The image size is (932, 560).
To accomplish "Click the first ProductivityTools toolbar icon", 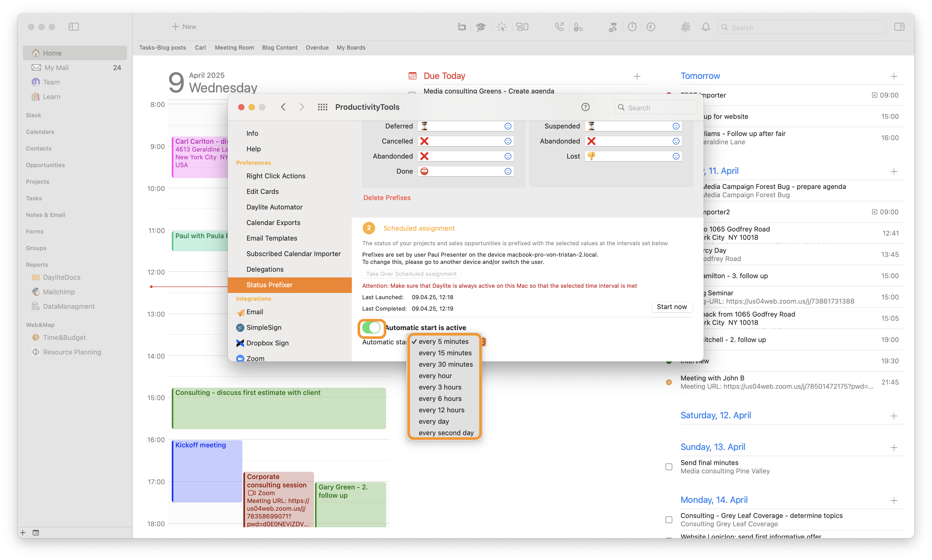I will [x=462, y=27].
